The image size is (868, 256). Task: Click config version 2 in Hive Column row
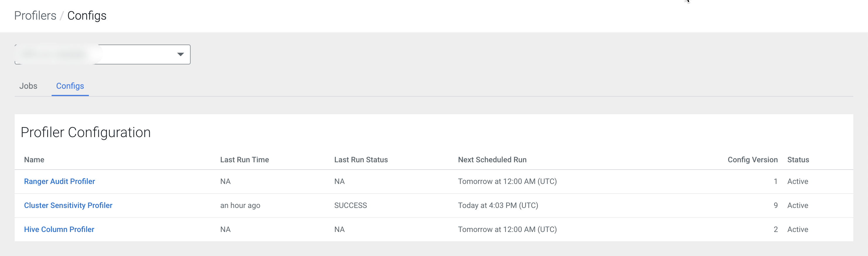click(x=775, y=229)
